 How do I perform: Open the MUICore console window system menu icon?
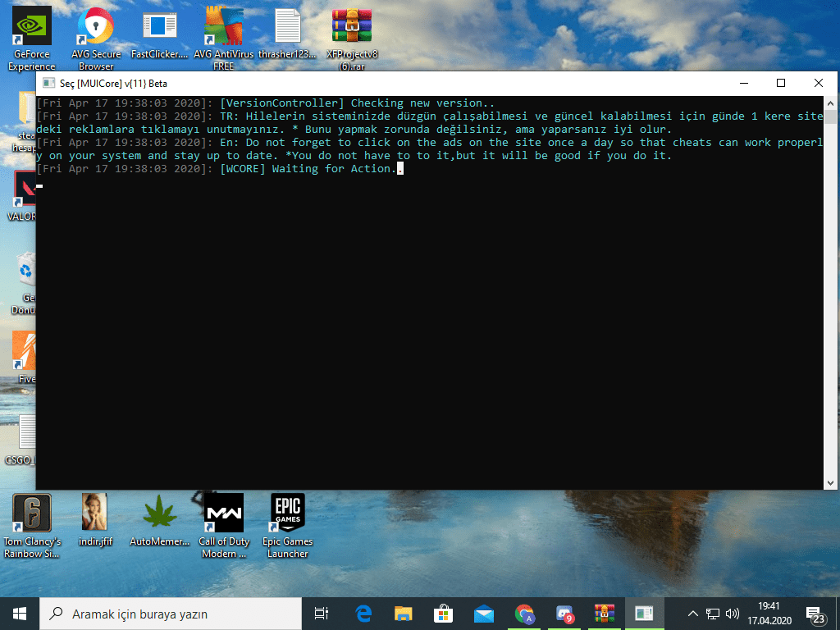pyautogui.click(x=48, y=83)
